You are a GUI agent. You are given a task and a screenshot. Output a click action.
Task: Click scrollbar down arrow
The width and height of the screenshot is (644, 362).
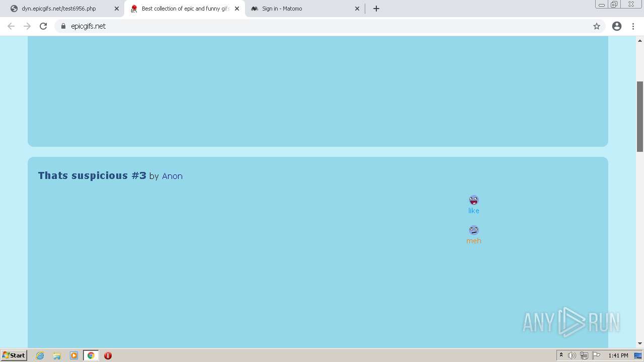(x=640, y=343)
